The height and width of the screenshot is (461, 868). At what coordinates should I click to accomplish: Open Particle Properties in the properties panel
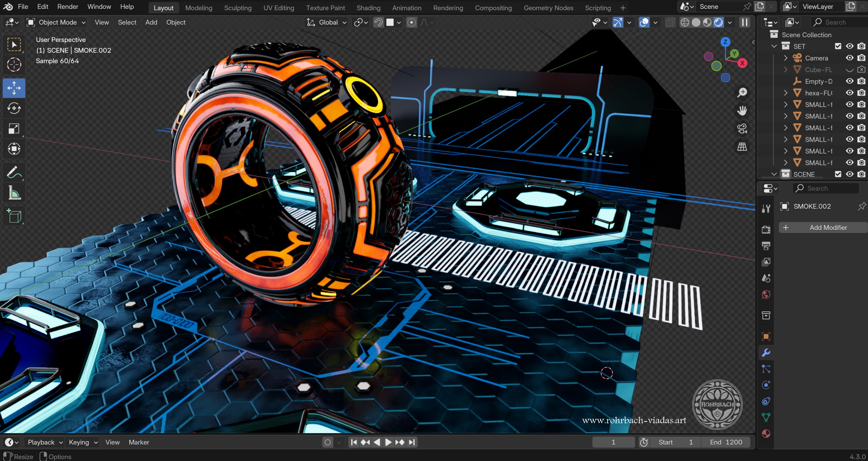[766, 369]
